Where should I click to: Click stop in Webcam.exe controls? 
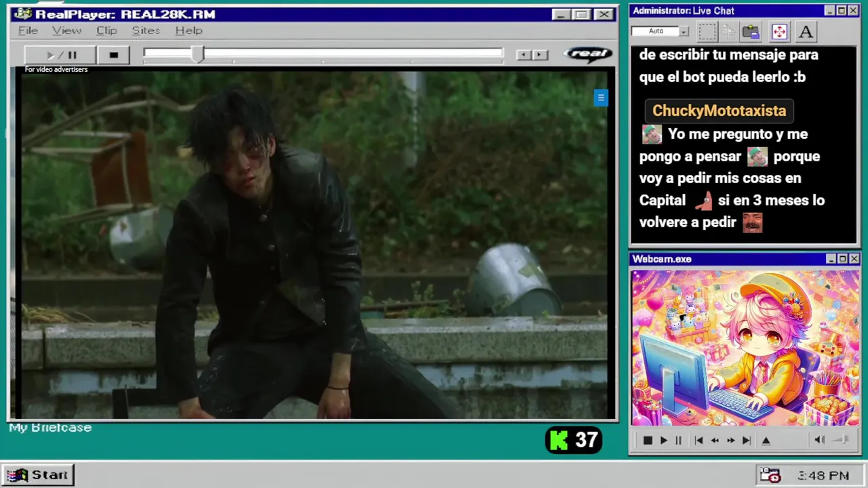click(648, 441)
